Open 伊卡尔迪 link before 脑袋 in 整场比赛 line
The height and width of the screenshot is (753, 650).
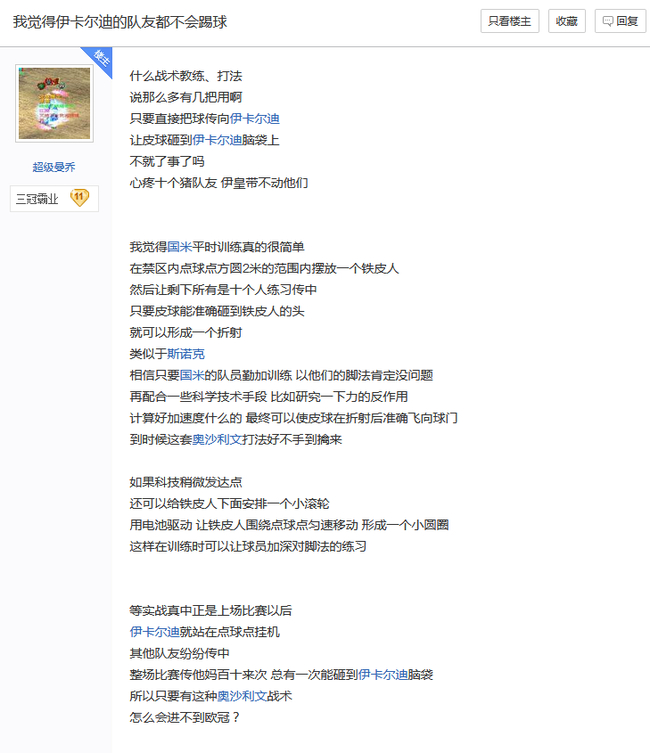[383, 674]
